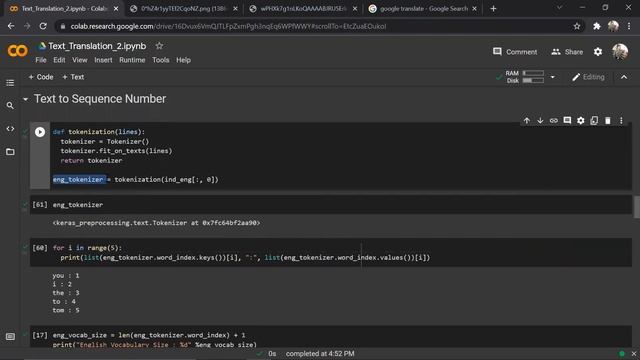Image resolution: width=640 pixels, height=360 pixels.
Task: Select cell [60] with the for loop
Action: 331,253
